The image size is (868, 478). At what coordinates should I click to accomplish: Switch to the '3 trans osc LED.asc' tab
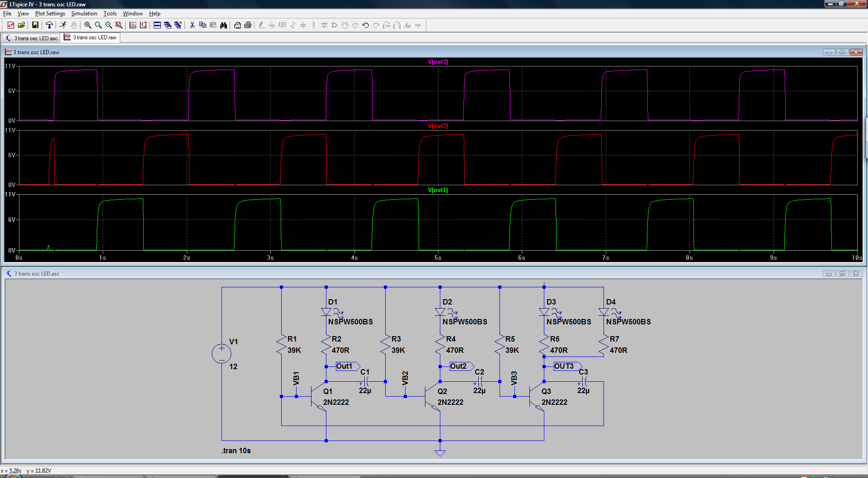[x=31, y=38]
